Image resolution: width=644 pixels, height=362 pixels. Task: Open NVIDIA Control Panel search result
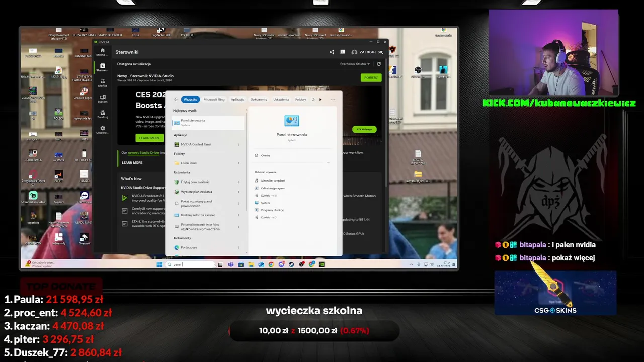(206, 144)
